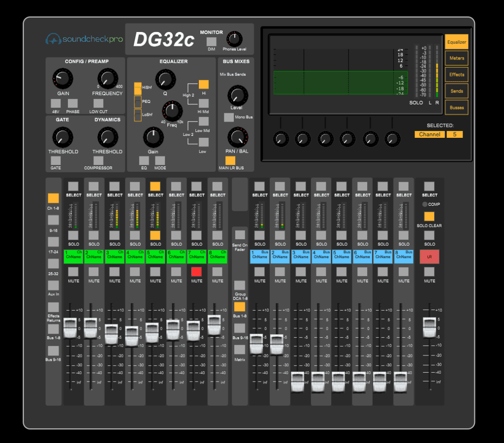Click the equalizer Gain knob

coord(154,137)
